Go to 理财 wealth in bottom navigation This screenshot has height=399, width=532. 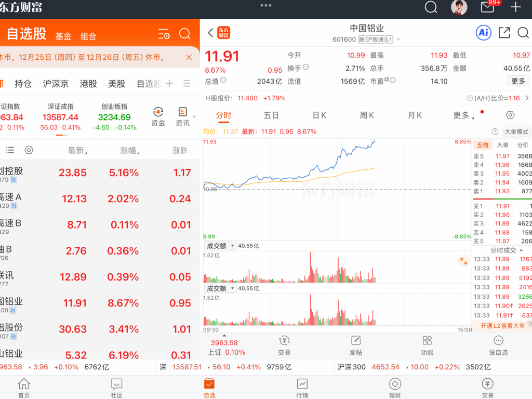[395, 388]
